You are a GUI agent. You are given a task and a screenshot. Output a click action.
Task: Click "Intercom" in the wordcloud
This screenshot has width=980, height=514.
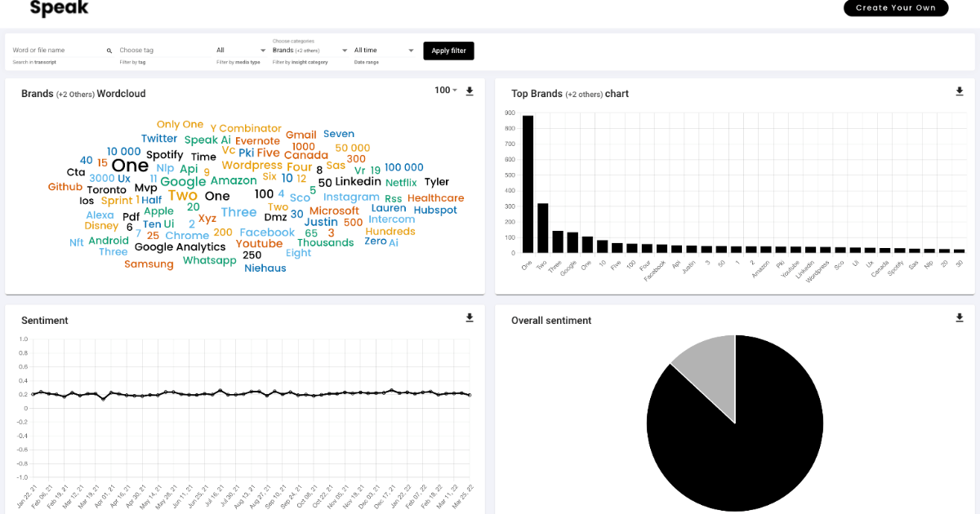[391, 219]
